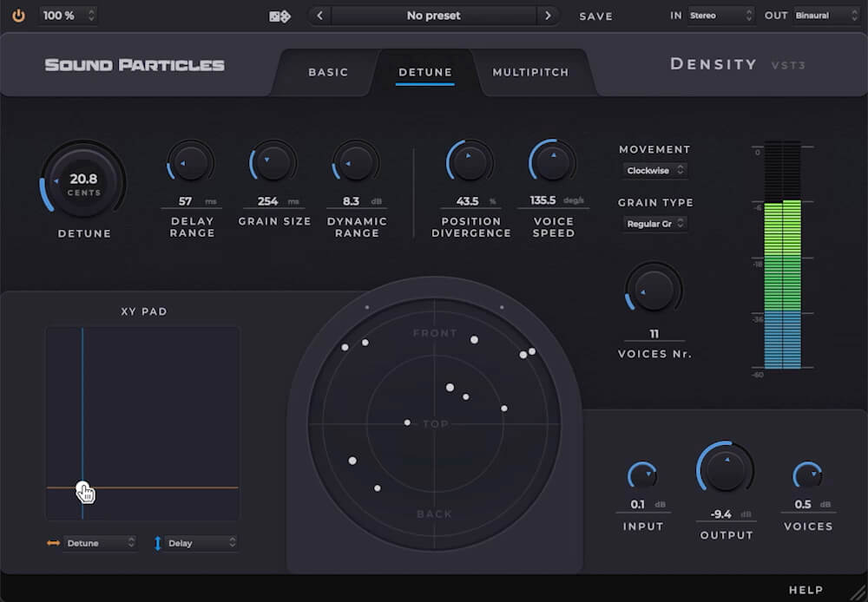
Task: Open the horizontal axis Detune dropdown
Action: click(x=100, y=543)
